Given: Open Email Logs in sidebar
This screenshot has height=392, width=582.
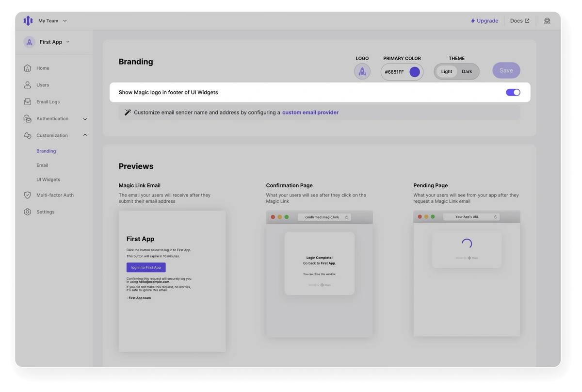Looking at the screenshot, I should [x=48, y=102].
